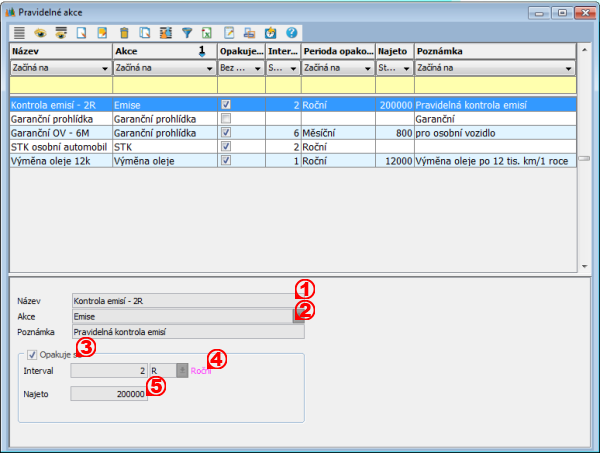
Task: Click the trash delete icon
Action: 124,32
